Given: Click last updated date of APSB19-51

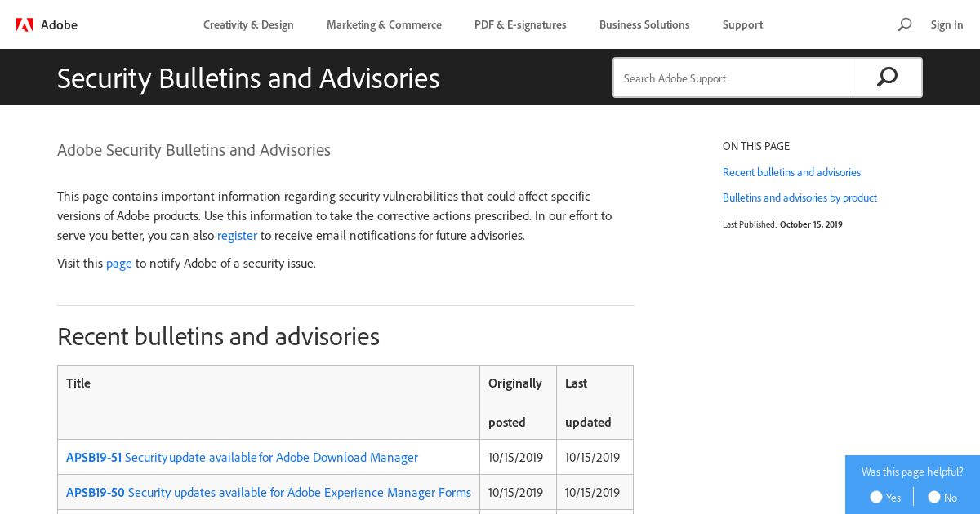Looking at the screenshot, I should 592,457.
